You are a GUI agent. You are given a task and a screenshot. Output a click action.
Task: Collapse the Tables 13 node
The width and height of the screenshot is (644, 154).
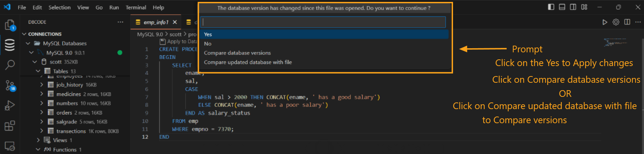38,71
